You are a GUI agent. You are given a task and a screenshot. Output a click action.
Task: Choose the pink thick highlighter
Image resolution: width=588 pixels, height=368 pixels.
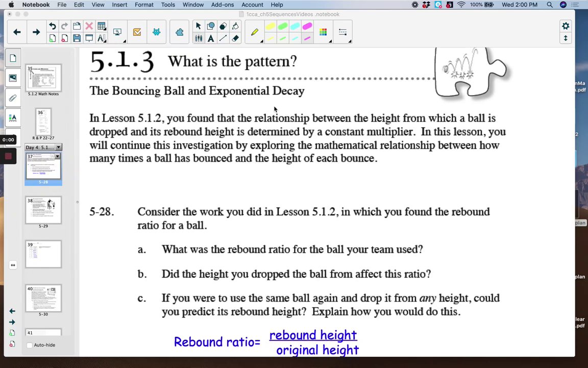click(307, 26)
